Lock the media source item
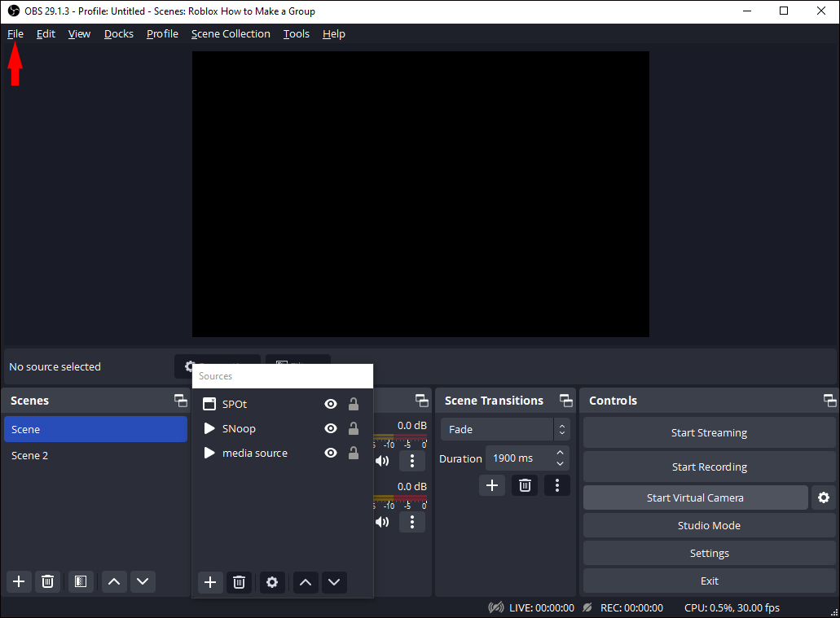Image resolution: width=840 pixels, height=618 pixels. [354, 453]
